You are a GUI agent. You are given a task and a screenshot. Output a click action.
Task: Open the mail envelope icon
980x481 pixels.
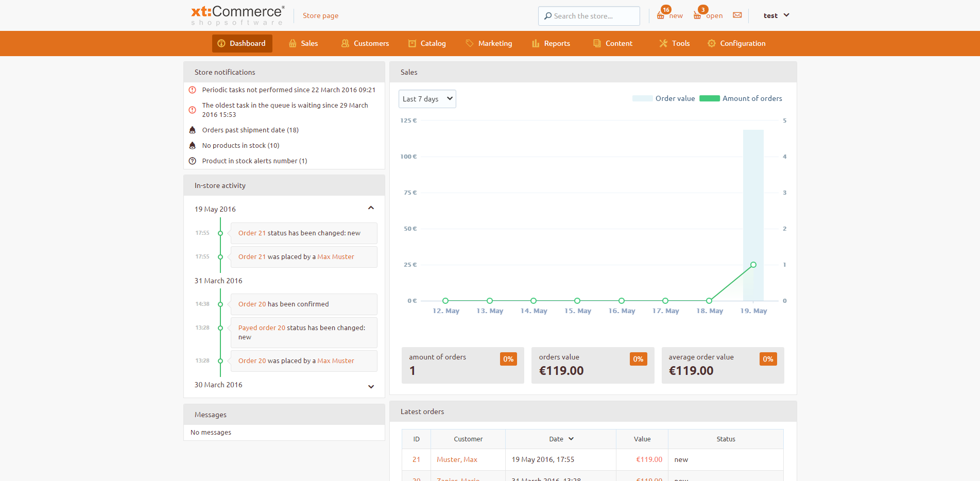click(x=737, y=15)
